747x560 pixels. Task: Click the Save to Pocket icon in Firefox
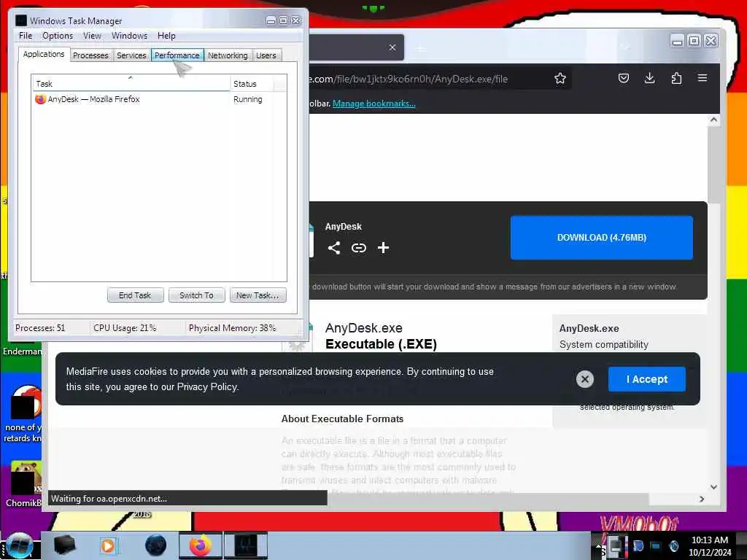pyautogui.click(x=623, y=78)
